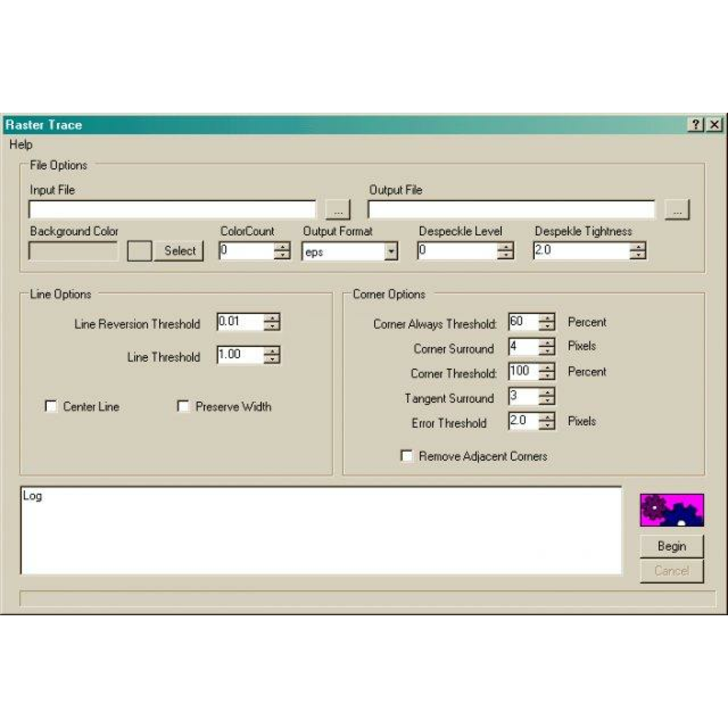Click the Corner Threshold value field
This screenshot has height=728, width=728.
[x=523, y=372]
